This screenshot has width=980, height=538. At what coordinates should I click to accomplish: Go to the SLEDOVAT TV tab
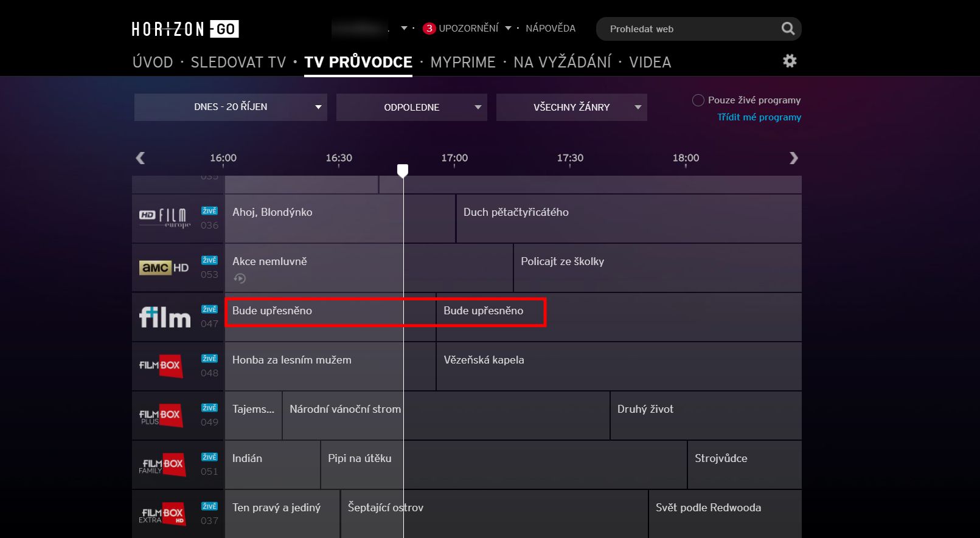pyautogui.click(x=238, y=62)
